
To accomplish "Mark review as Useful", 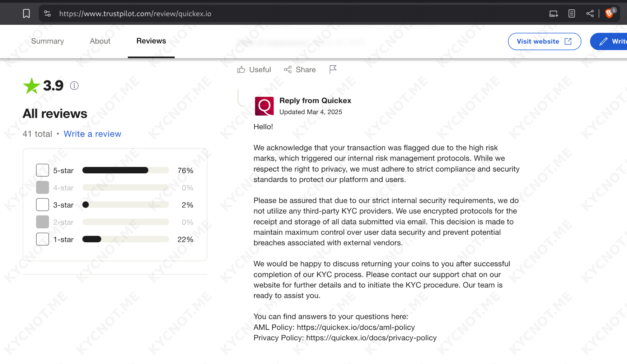I will pos(254,70).
